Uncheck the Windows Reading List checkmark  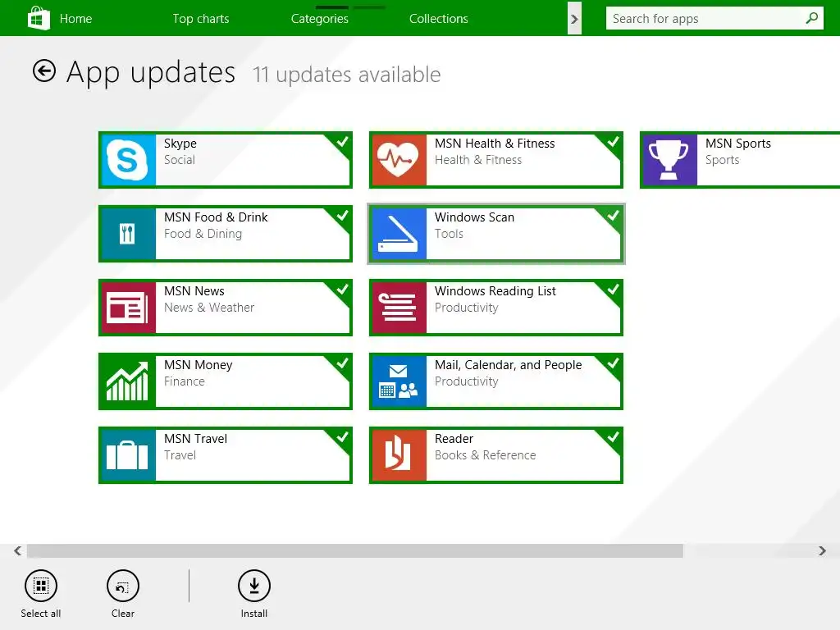pos(613,290)
